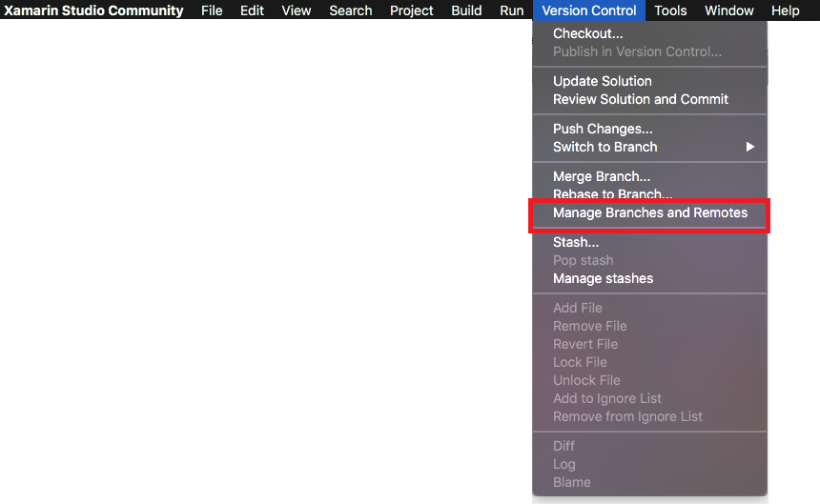Select Merge Branch... option
820x504 pixels.
click(x=649, y=176)
